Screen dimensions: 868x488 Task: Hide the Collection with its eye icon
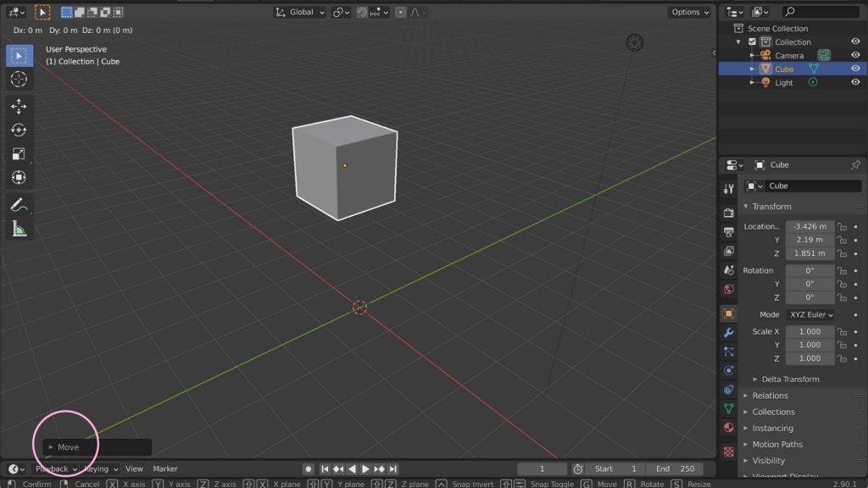click(x=855, y=42)
